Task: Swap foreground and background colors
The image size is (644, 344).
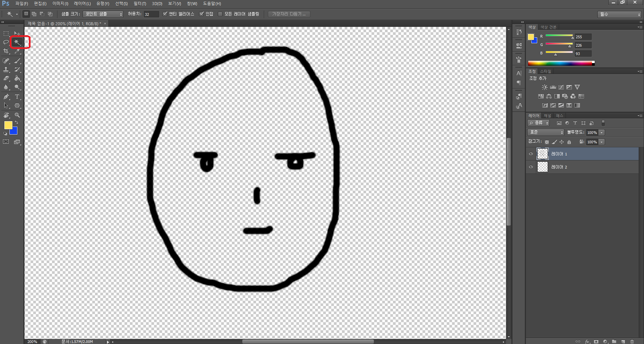Action: point(16,122)
